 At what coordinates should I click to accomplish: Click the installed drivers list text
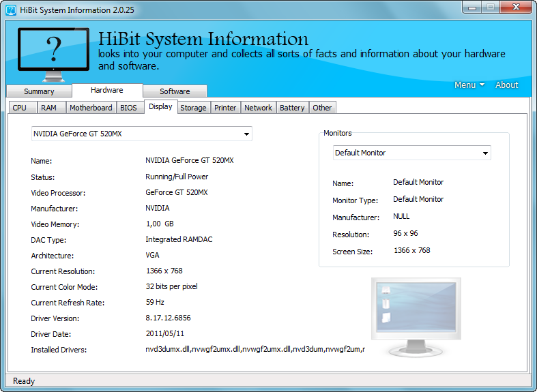(x=255, y=349)
